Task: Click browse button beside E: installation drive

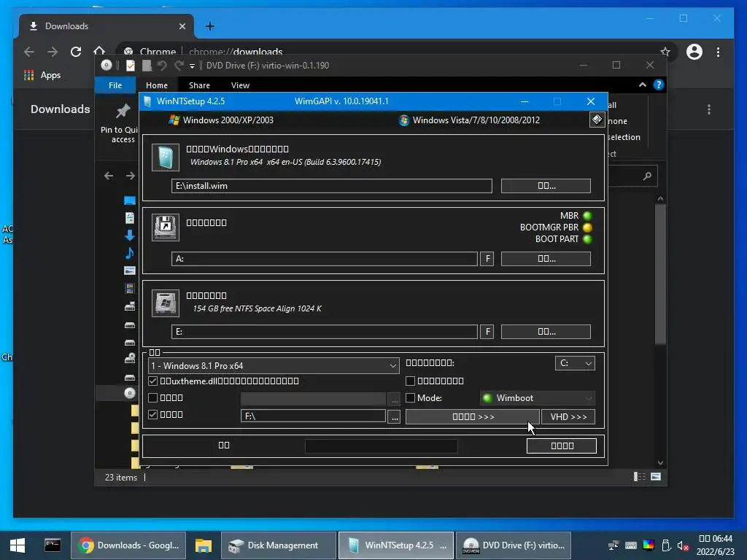Action: pos(546,332)
